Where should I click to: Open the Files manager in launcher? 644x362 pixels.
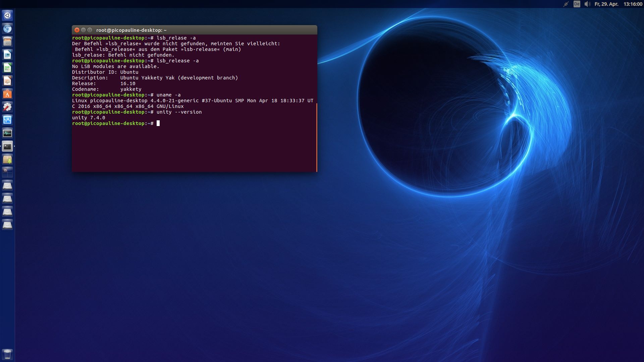[7, 42]
